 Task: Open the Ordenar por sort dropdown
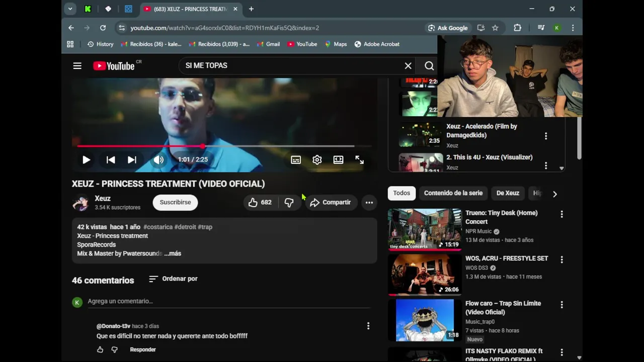click(x=173, y=279)
